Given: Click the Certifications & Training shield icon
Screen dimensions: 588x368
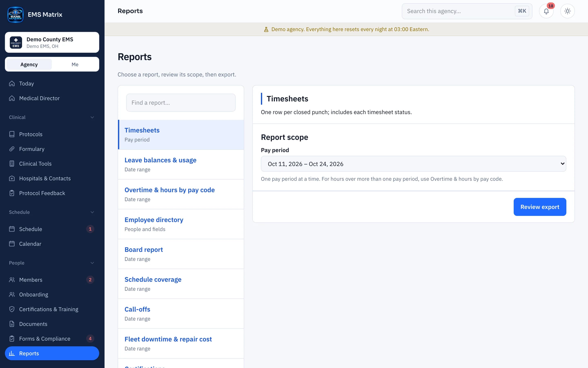Looking at the screenshot, I should click(12, 309).
